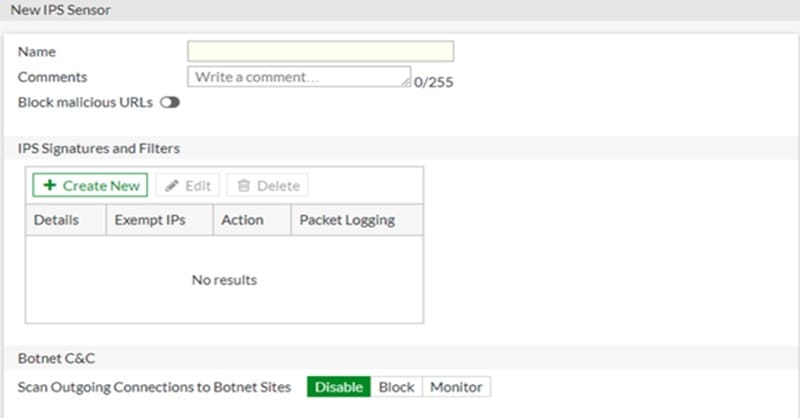Grab the resize handle of the comment box
The height and width of the screenshot is (418, 800).
[x=406, y=82]
